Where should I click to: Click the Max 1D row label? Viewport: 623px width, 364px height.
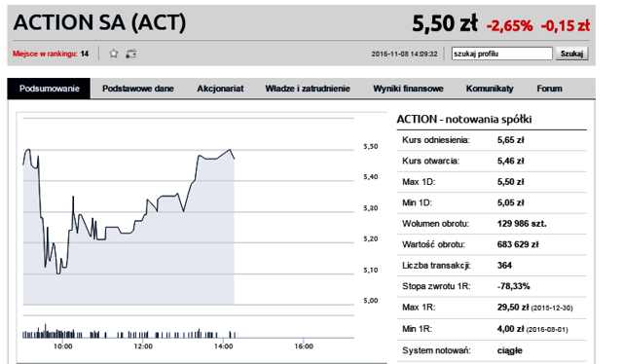(x=419, y=182)
